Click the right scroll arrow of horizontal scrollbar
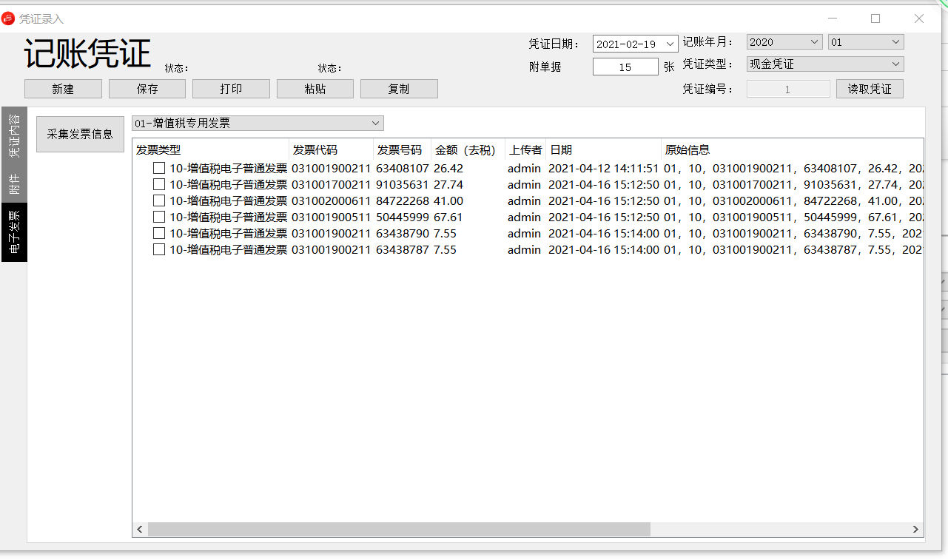948x560 pixels. click(915, 530)
